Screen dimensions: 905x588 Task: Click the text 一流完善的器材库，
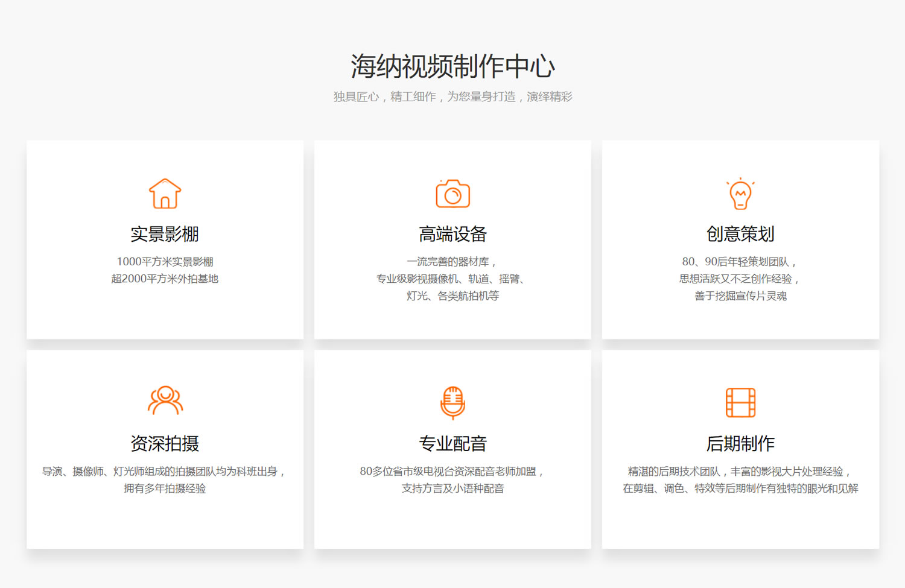(x=453, y=262)
